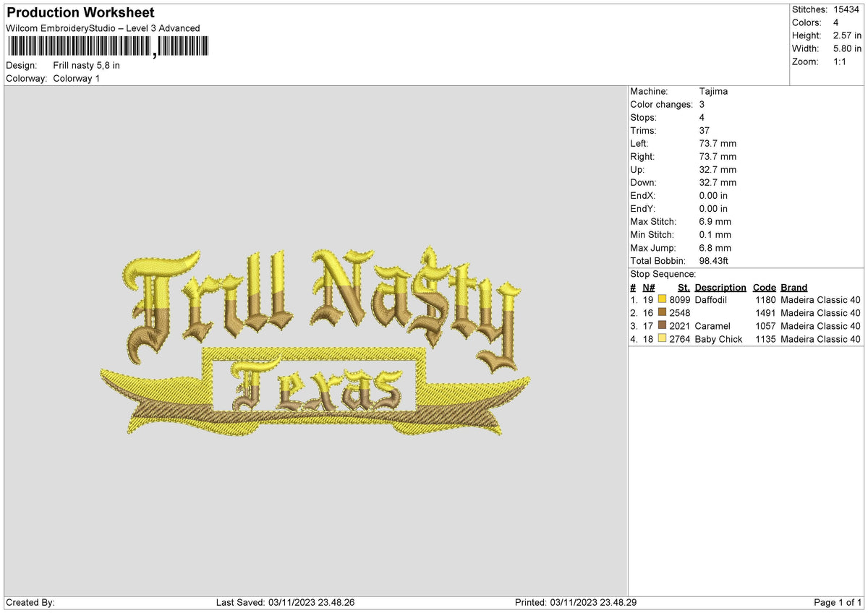Viewport: 868px width, 613px height.
Task: Click the 2548 thread color swatch
Action: click(663, 312)
